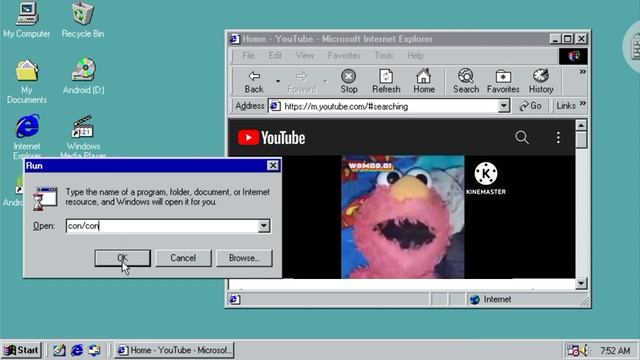This screenshot has height=360, width=640.
Task: Click the vertical scrollbar thumb in IE
Action: pyautogui.click(x=581, y=140)
